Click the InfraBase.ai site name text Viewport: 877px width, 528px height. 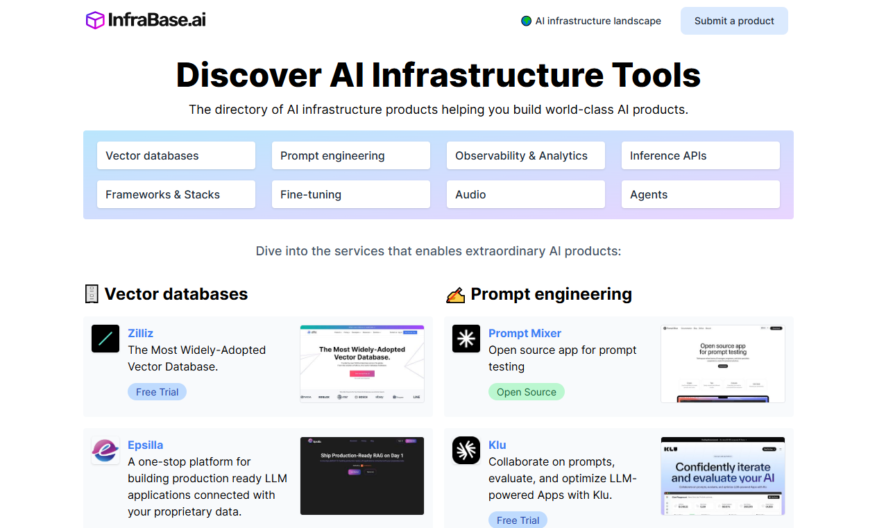[x=157, y=20]
